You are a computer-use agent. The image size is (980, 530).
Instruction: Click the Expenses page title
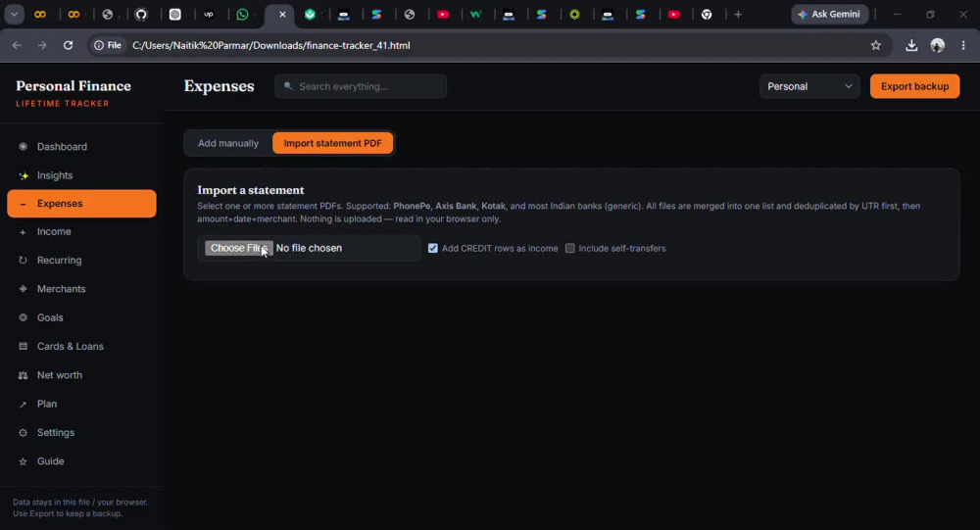pos(219,86)
